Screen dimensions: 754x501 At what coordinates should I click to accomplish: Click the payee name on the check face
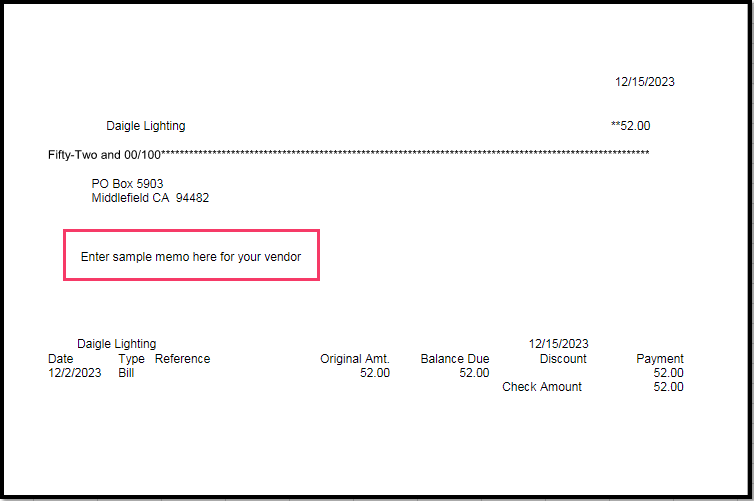point(145,126)
